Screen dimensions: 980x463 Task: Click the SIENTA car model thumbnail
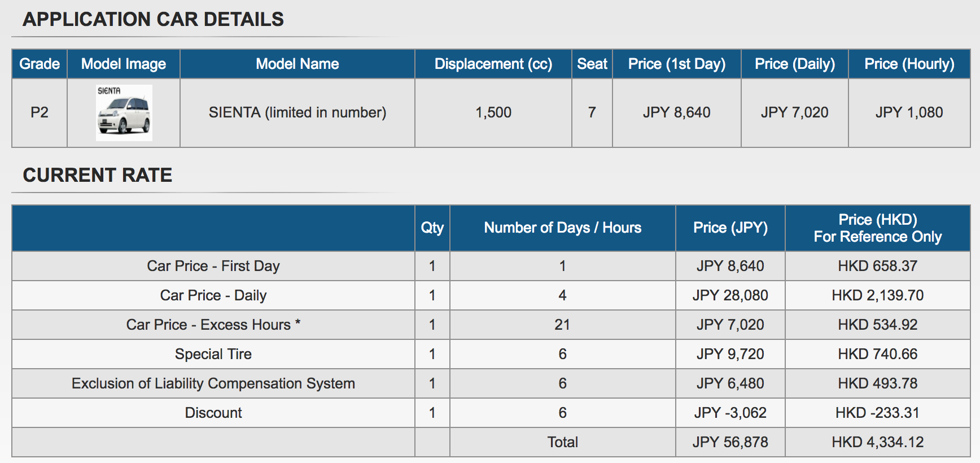click(124, 112)
